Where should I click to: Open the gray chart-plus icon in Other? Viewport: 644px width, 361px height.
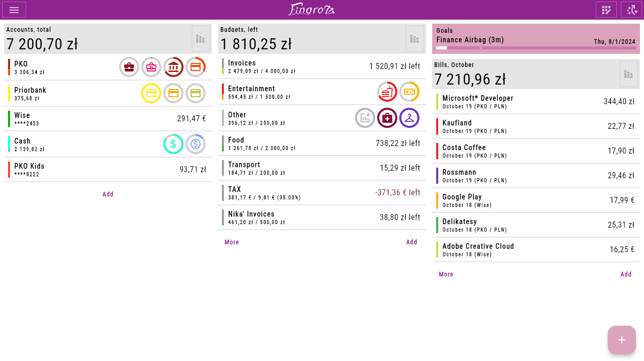[365, 118]
